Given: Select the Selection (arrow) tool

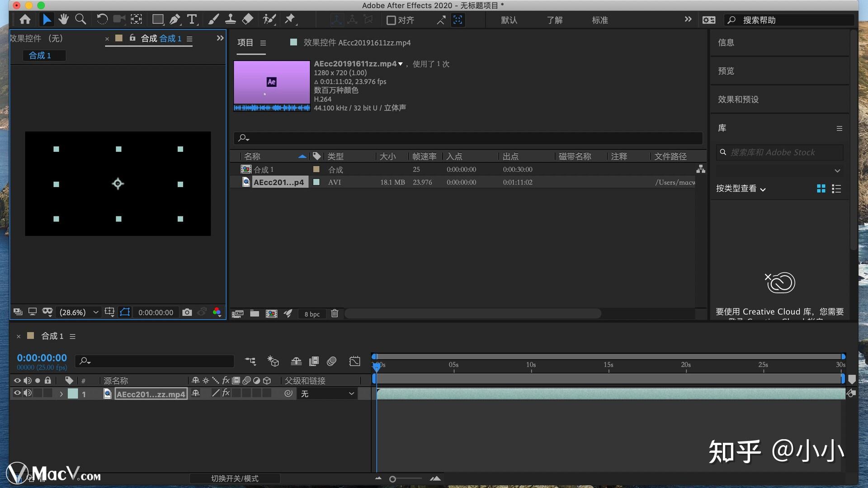Looking at the screenshot, I should [x=47, y=19].
